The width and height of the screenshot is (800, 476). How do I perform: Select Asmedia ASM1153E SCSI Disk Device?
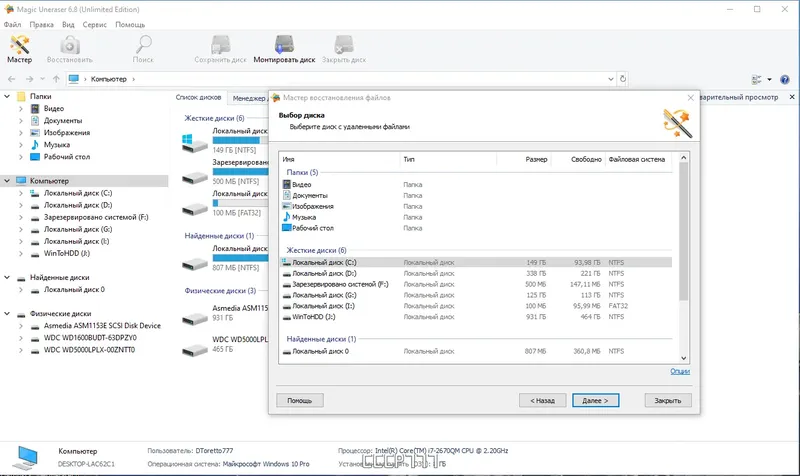[x=102, y=326]
